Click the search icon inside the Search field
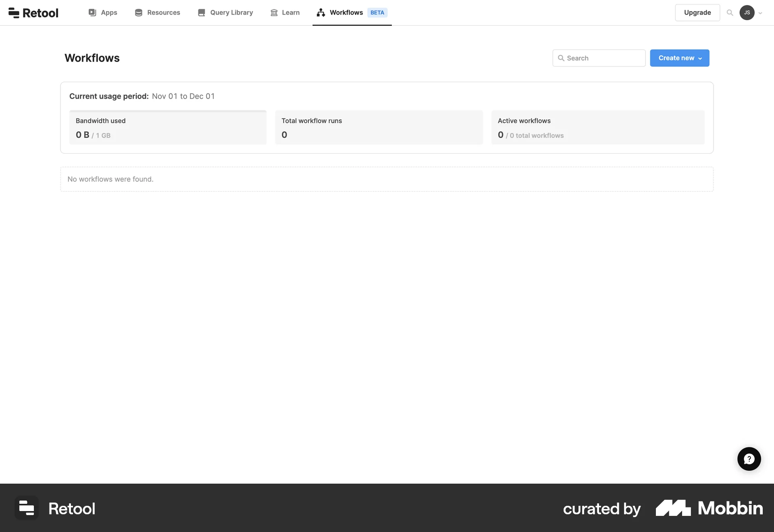 [562, 58]
